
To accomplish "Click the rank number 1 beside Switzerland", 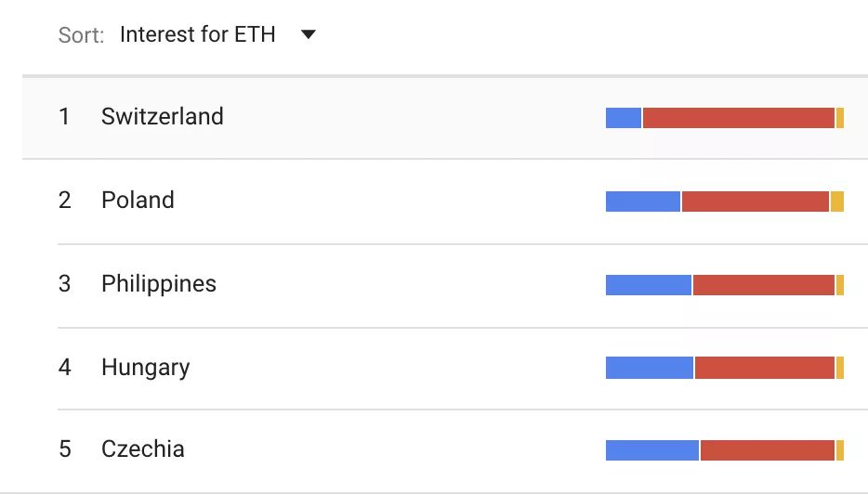I will 64,117.
